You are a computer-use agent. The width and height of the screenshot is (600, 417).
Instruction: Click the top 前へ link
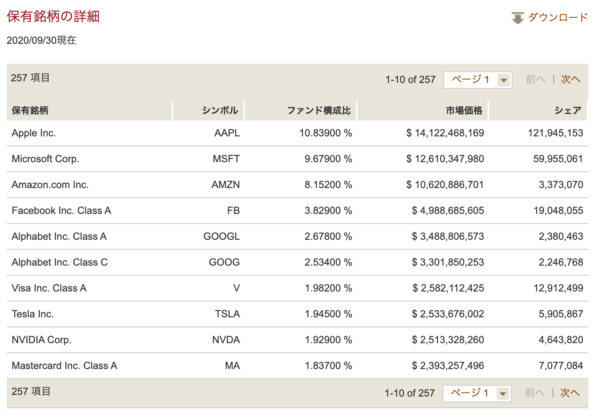click(x=535, y=79)
